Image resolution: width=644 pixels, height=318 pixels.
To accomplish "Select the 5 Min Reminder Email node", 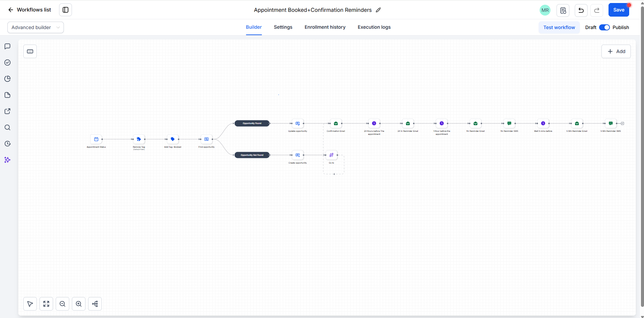I will tap(577, 123).
